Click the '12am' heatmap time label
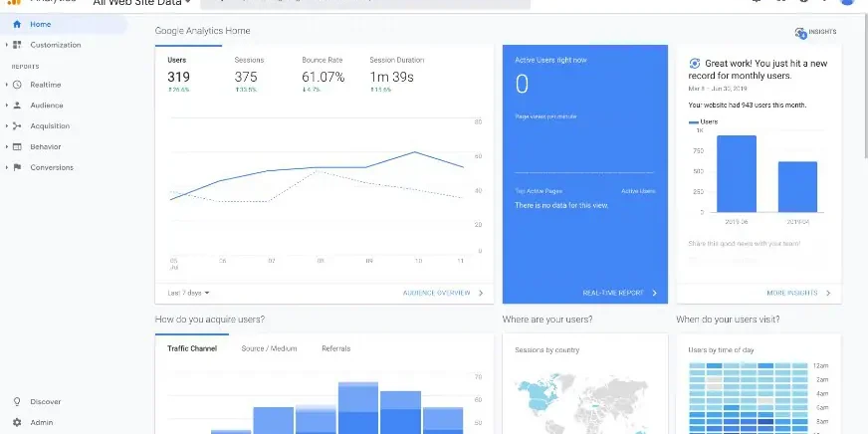Viewport: 868px width, 434px height. point(821,366)
